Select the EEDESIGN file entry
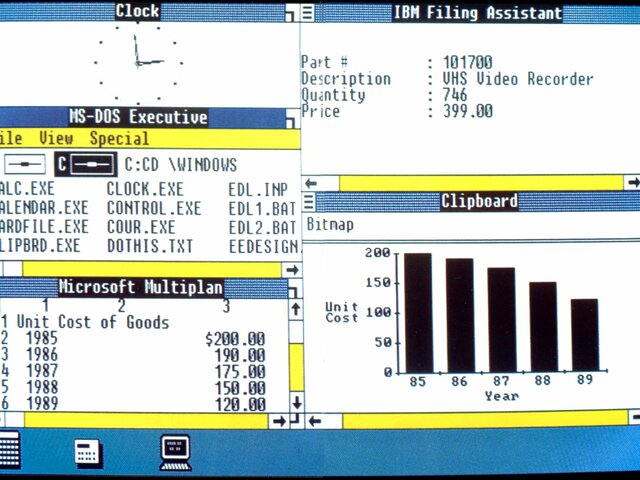This screenshot has width=640, height=480. 264,246
